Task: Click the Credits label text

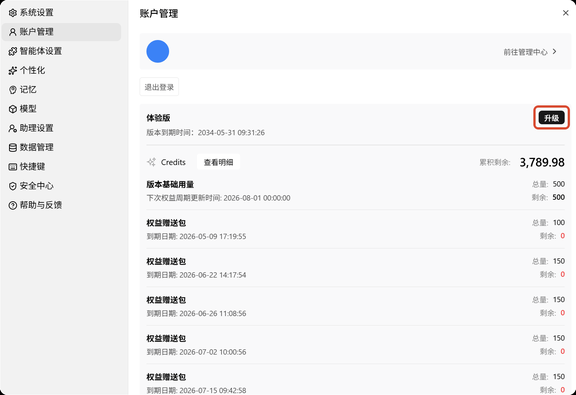Action: [x=173, y=162]
